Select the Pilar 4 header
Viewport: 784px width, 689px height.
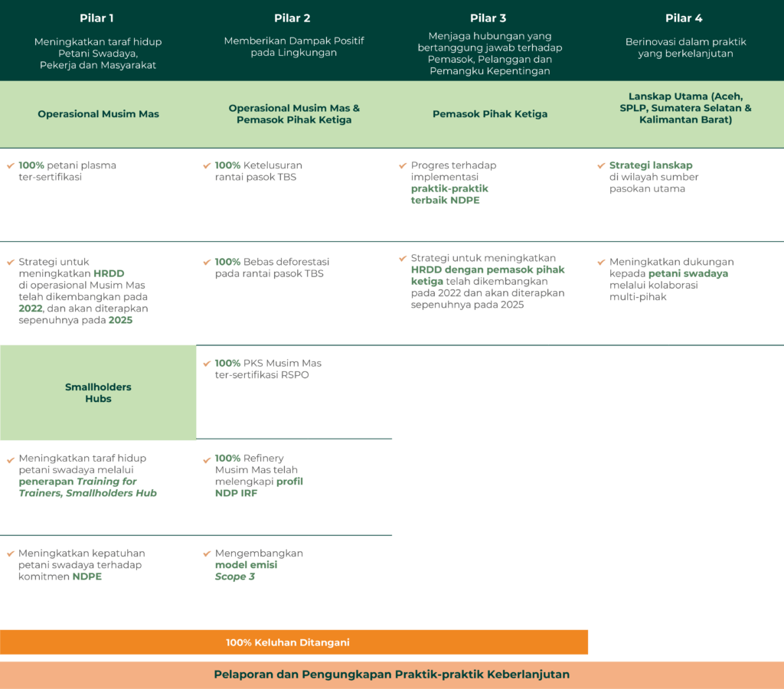pyautogui.click(x=684, y=18)
